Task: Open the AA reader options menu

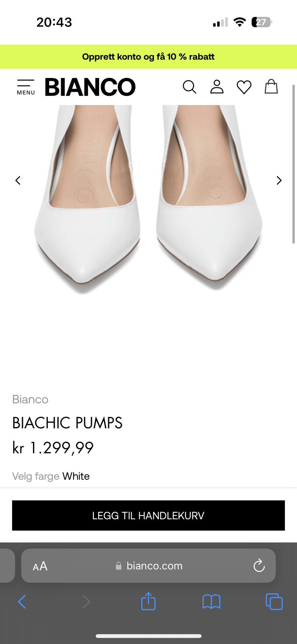Action: (40, 566)
